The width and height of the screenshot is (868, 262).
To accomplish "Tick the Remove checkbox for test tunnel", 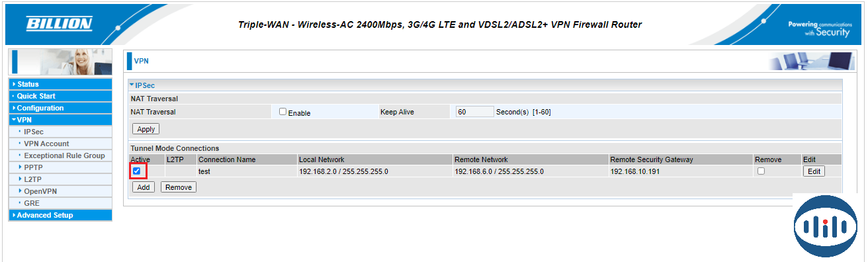I will coord(761,171).
